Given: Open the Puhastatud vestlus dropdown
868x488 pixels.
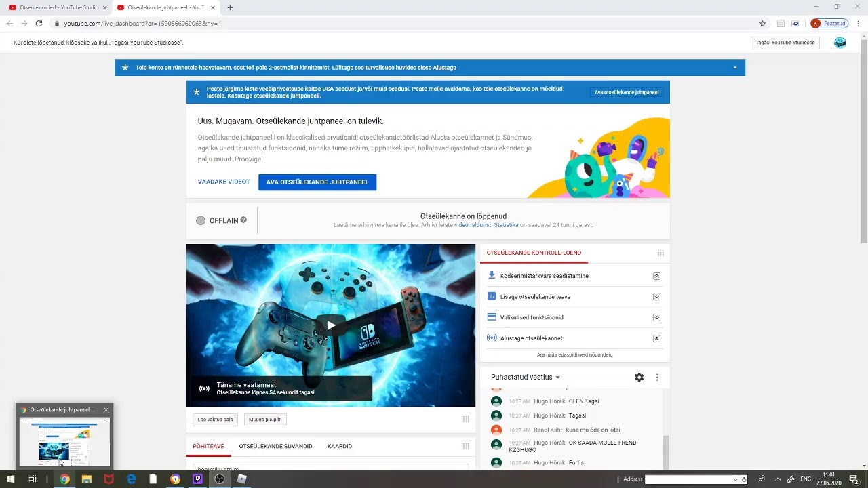Looking at the screenshot, I should pos(526,377).
